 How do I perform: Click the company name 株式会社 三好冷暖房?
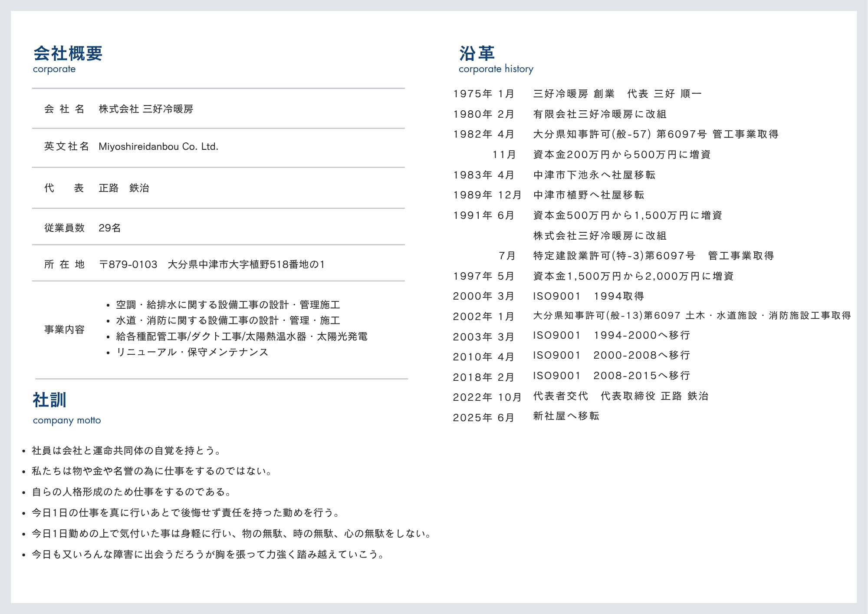[146, 109]
